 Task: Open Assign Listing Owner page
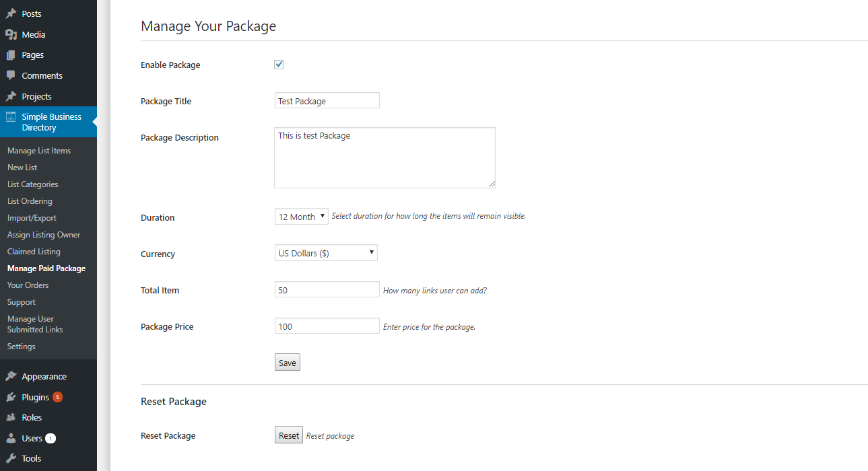point(44,235)
